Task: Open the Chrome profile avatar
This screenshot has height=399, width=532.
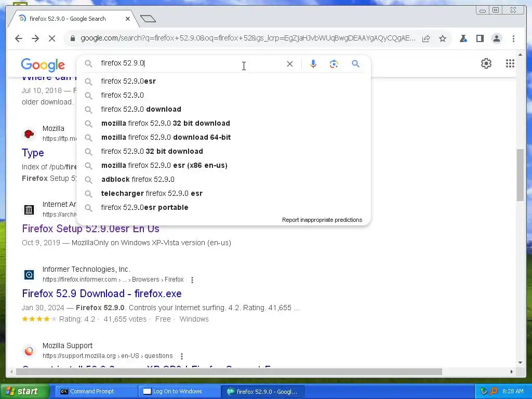Action: [496, 38]
